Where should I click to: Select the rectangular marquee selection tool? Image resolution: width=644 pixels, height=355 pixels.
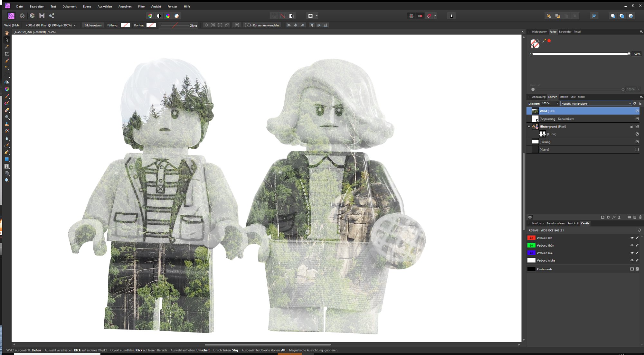click(x=7, y=75)
